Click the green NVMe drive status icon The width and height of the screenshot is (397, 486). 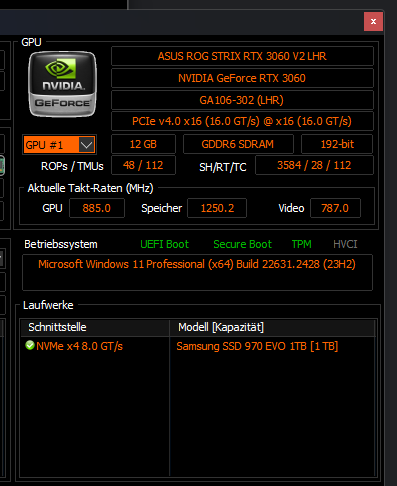[30, 345]
